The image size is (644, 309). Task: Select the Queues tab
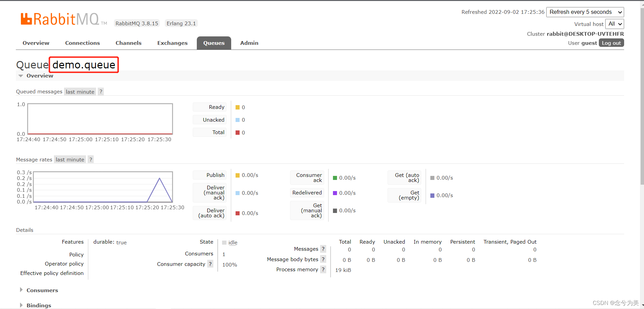(214, 43)
